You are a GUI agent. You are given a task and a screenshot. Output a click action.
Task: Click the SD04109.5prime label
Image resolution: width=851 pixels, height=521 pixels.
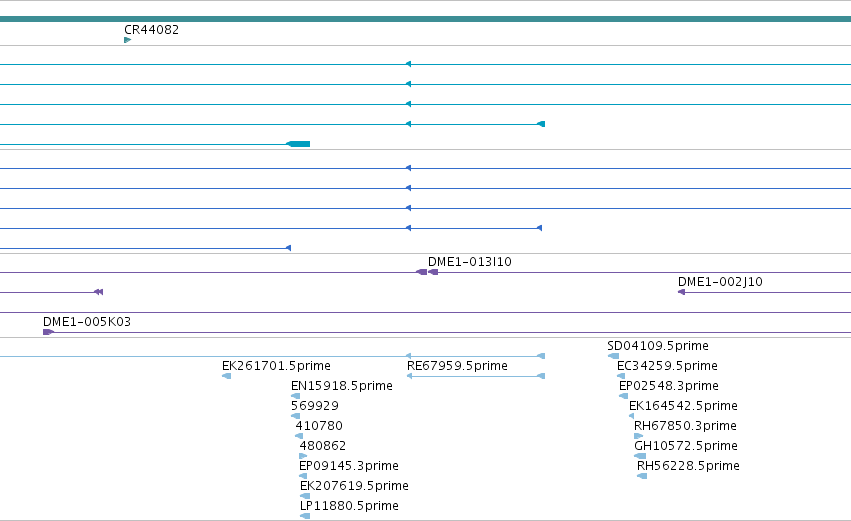coord(658,346)
